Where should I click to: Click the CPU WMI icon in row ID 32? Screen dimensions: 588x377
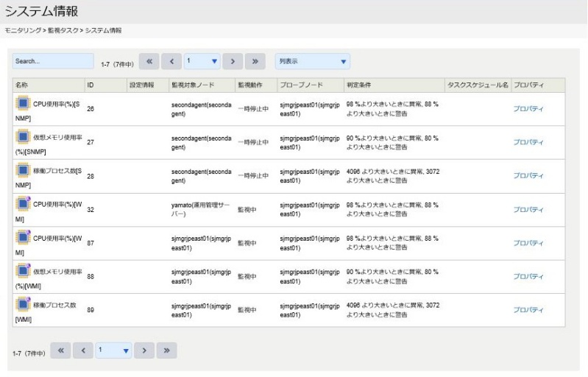pos(23,203)
